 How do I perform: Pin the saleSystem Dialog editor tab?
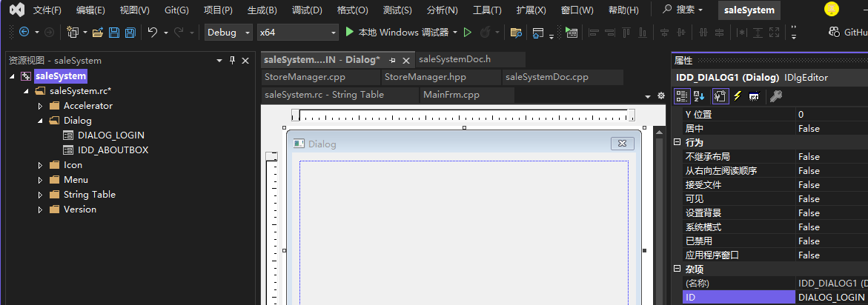pyautogui.click(x=392, y=60)
